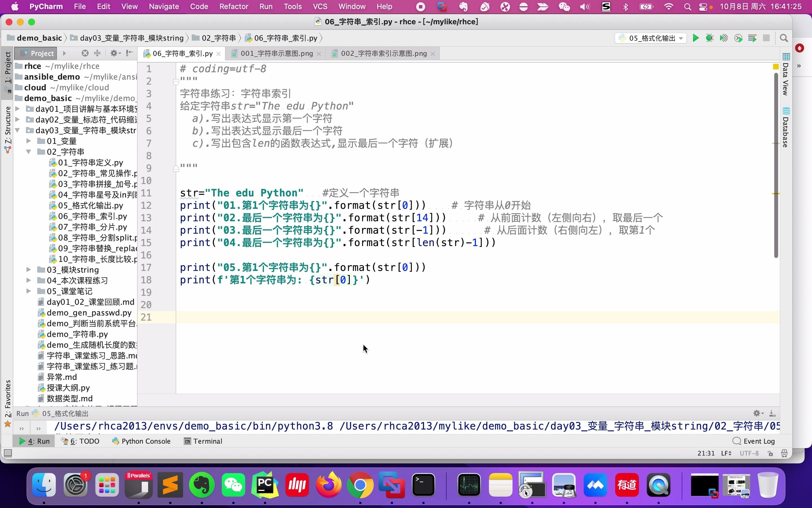The height and width of the screenshot is (508, 812).
Task: Run with coverage from the toolbar
Action: point(724,38)
